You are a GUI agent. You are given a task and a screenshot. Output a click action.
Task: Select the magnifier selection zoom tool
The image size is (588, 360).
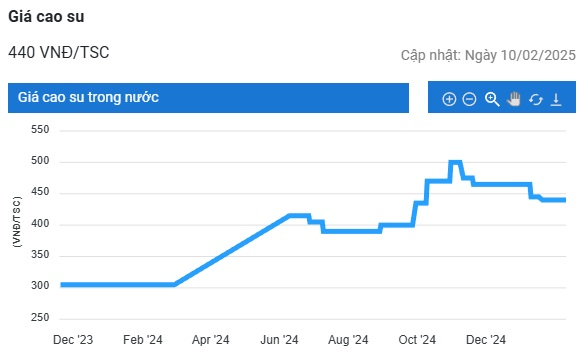coord(492,99)
